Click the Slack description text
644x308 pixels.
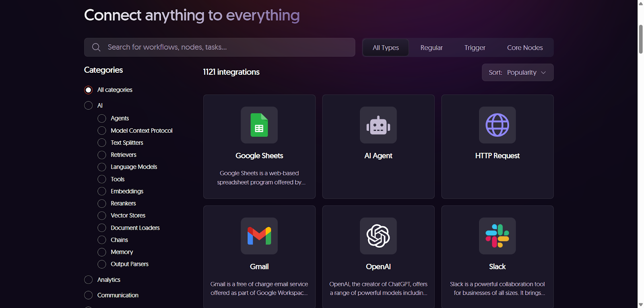pyautogui.click(x=497, y=289)
